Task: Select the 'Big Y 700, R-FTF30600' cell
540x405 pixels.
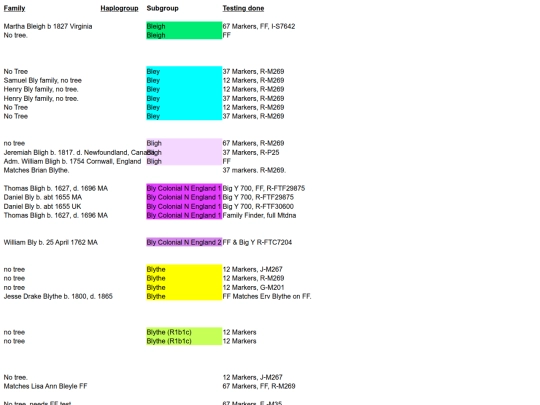Action: (x=258, y=207)
